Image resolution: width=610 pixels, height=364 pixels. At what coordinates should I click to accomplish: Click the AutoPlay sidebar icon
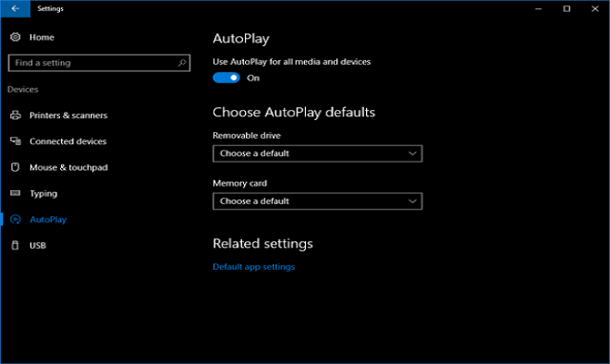[15, 219]
